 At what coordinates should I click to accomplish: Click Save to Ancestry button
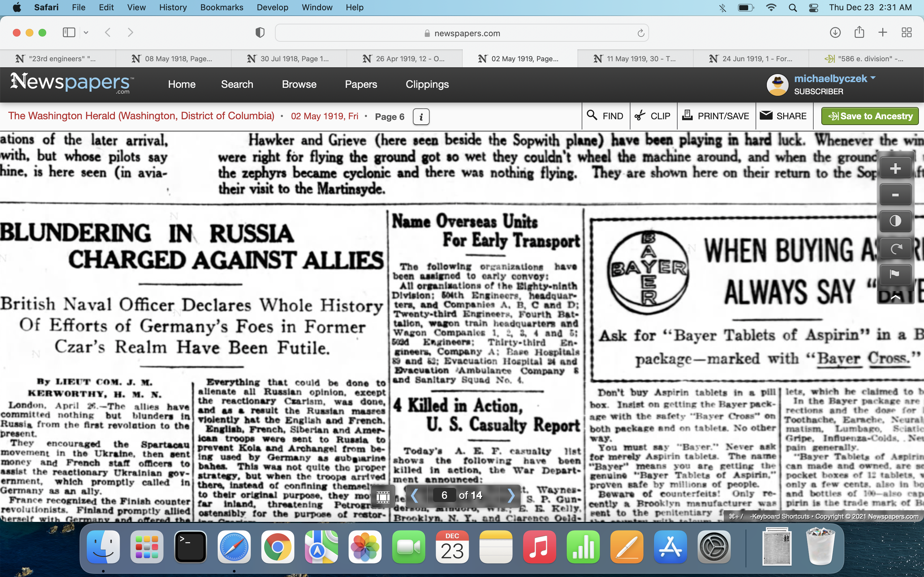[870, 116]
